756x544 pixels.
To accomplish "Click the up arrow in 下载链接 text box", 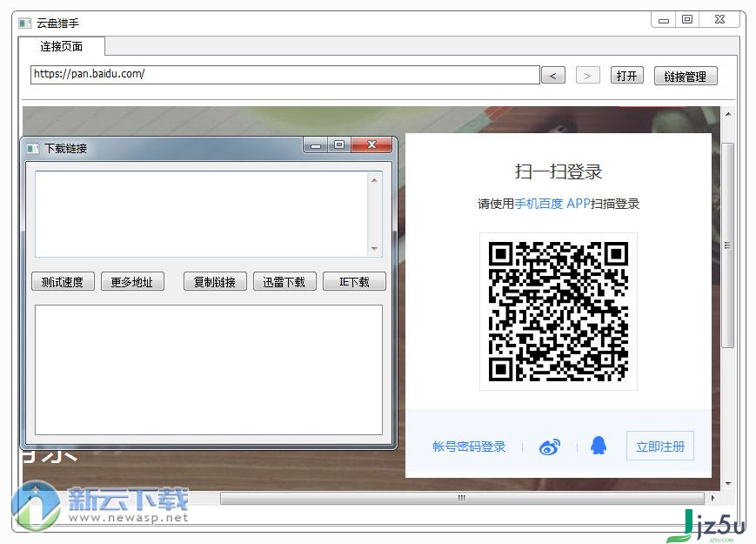I will point(375,180).
